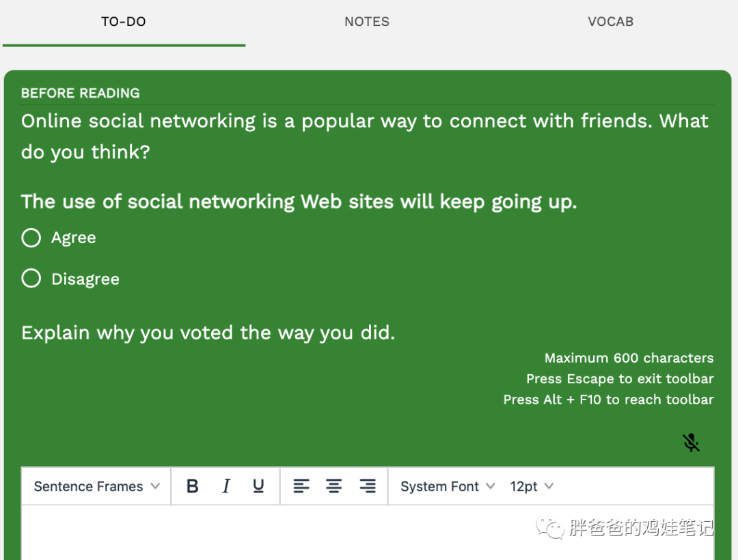Toggle bold formatting in the editor toolbar
The image size is (738, 560).
coord(193,486)
